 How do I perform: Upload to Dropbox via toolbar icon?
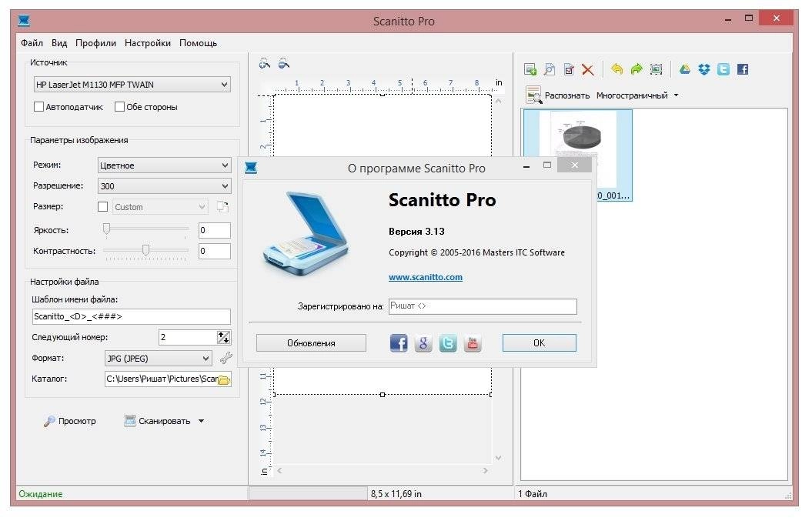pos(704,69)
